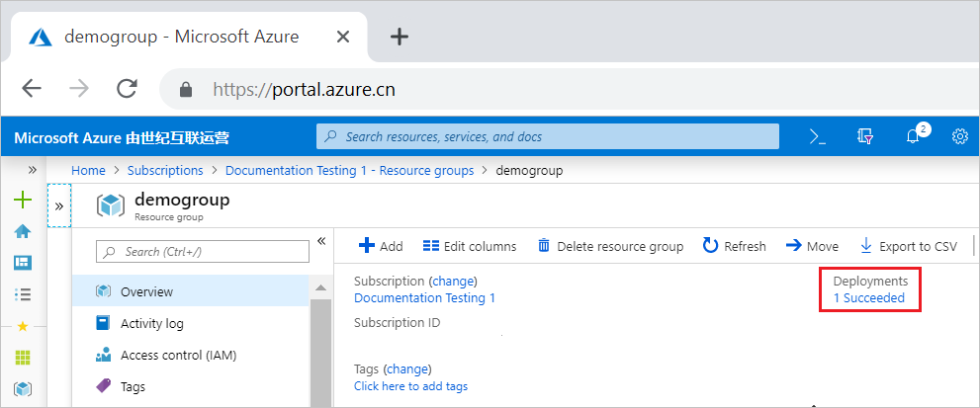The image size is (980, 408).
Task: Click the directory and subscription filter icon
Action: click(866, 137)
